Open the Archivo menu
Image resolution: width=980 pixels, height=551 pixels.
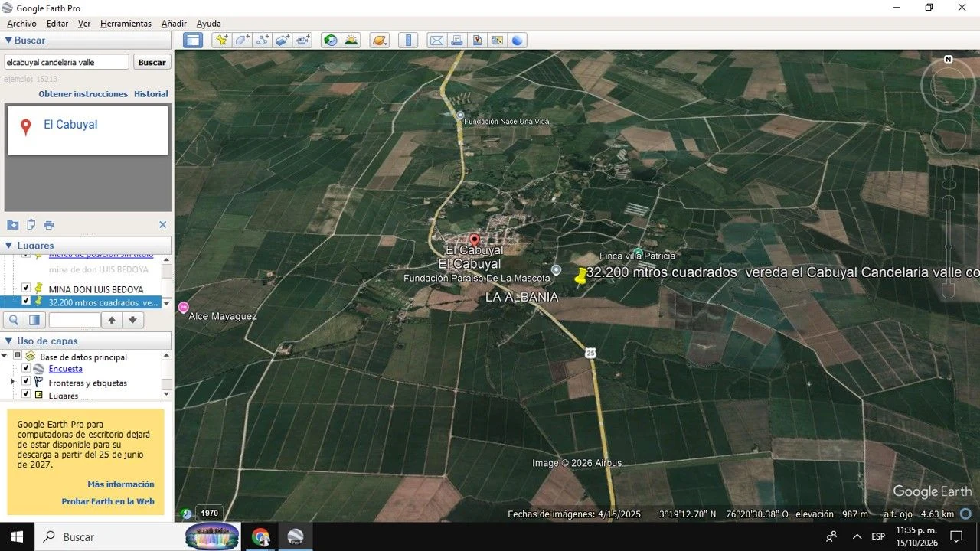point(21,24)
